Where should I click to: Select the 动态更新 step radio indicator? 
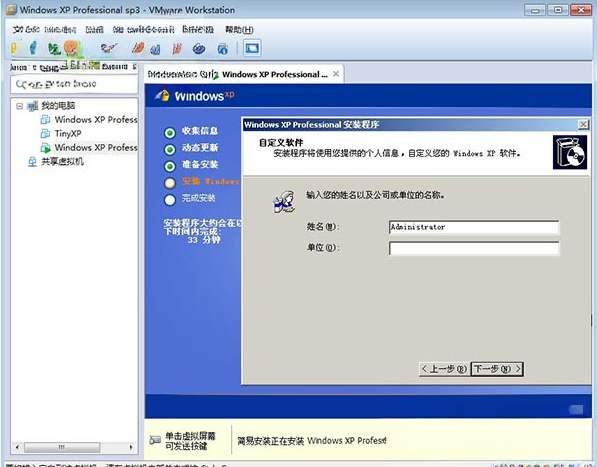click(x=170, y=150)
